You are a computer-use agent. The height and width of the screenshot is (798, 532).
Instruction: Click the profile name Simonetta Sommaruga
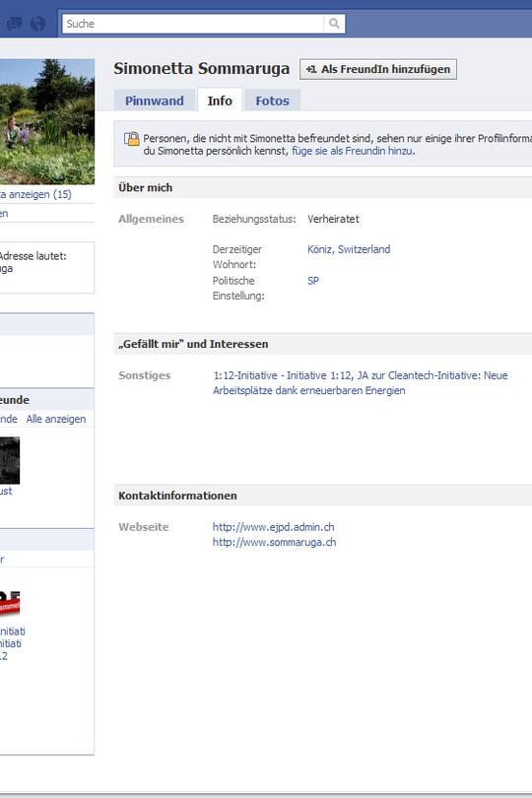[x=202, y=69]
